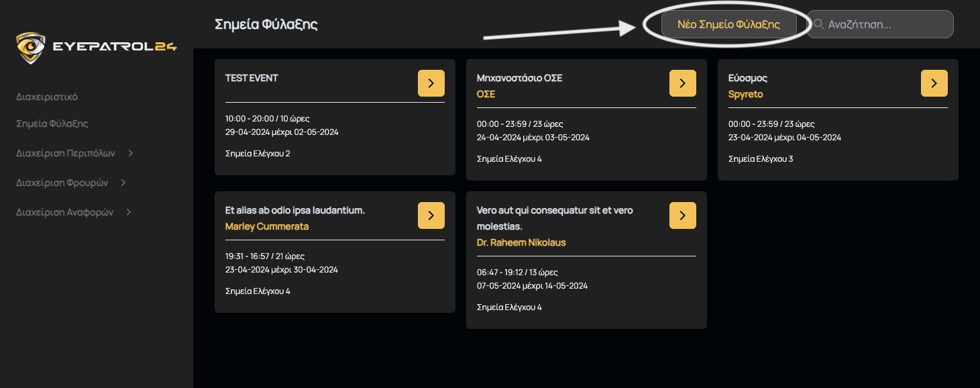This screenshot has height=388, width=980.
Task: Click Νέο Σημείο Φύλαξης button
Action: pyautogui.click(x=728, y=24)
